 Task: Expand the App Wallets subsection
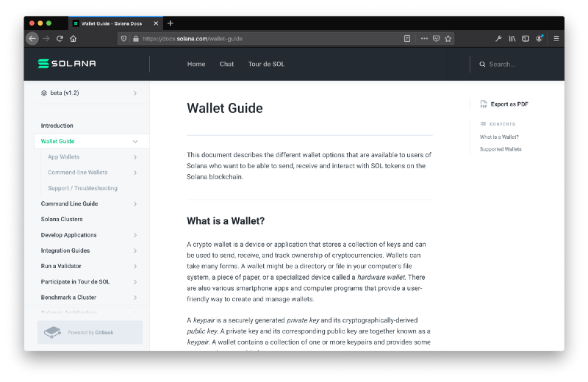tap(135, 157)
